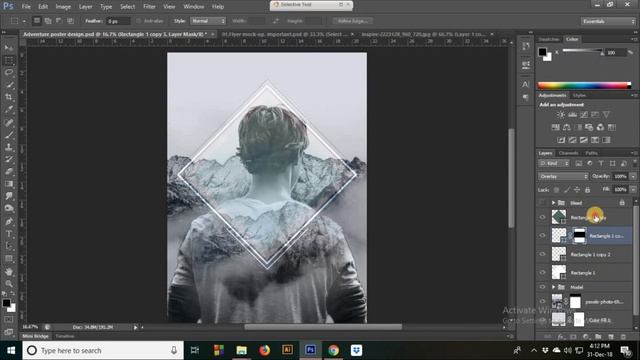640x360 pixels.
Task: Add a Curves adjustment
Action: pos(584,115)
